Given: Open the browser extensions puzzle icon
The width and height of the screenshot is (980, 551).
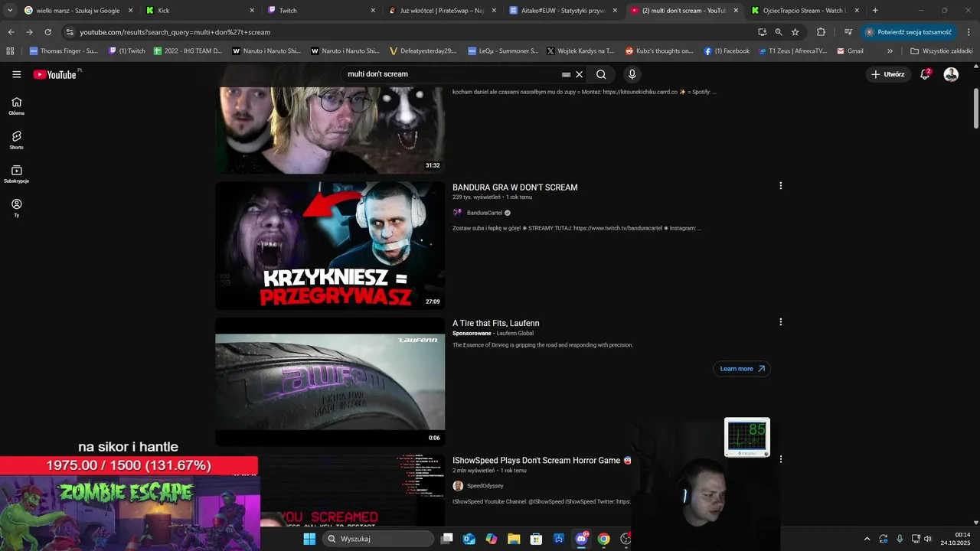Looking at the screenshot, I should click(x=821, y=32).
